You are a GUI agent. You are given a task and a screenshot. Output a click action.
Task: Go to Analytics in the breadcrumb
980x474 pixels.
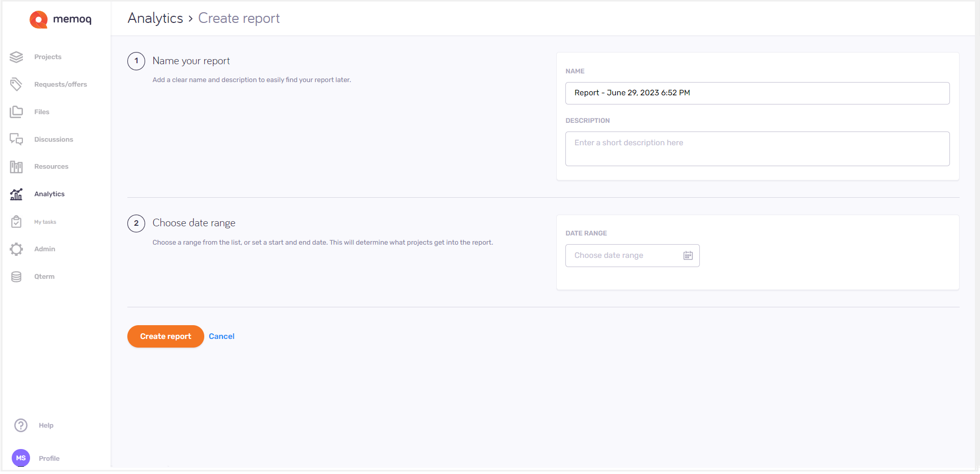click(155, 18)
